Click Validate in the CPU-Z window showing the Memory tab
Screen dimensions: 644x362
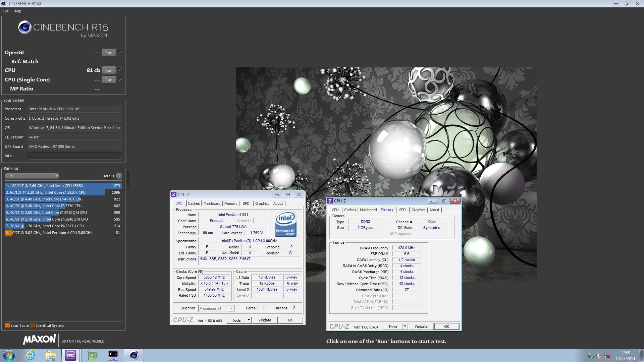coord(421,326)
